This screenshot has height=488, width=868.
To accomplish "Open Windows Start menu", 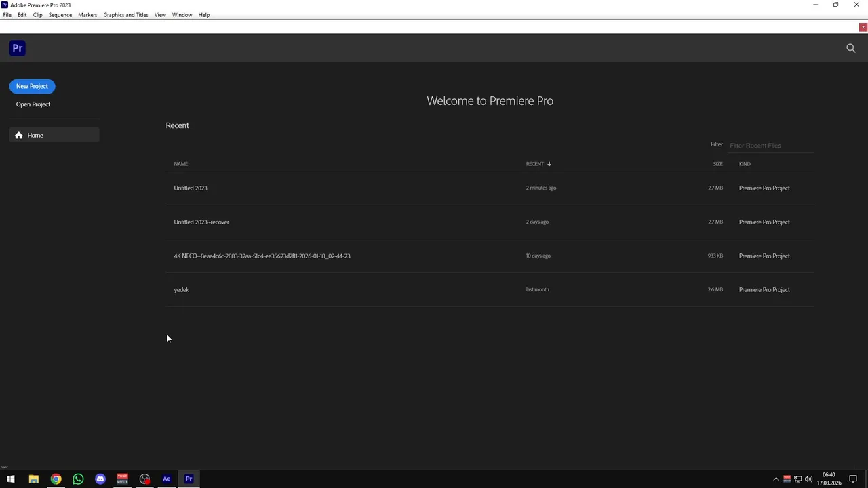I will tap(11, 479).
